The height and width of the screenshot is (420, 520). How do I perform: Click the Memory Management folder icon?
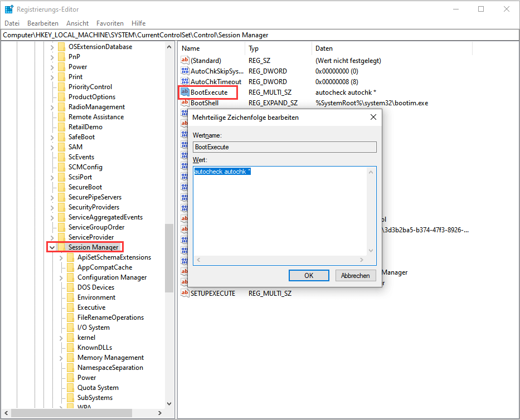(70, 357)
